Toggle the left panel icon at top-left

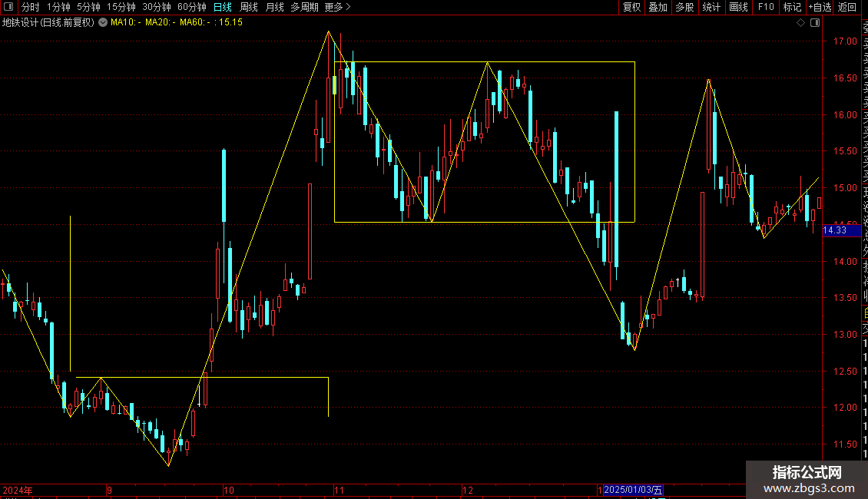pyautogui.click(x=8, y=7)
